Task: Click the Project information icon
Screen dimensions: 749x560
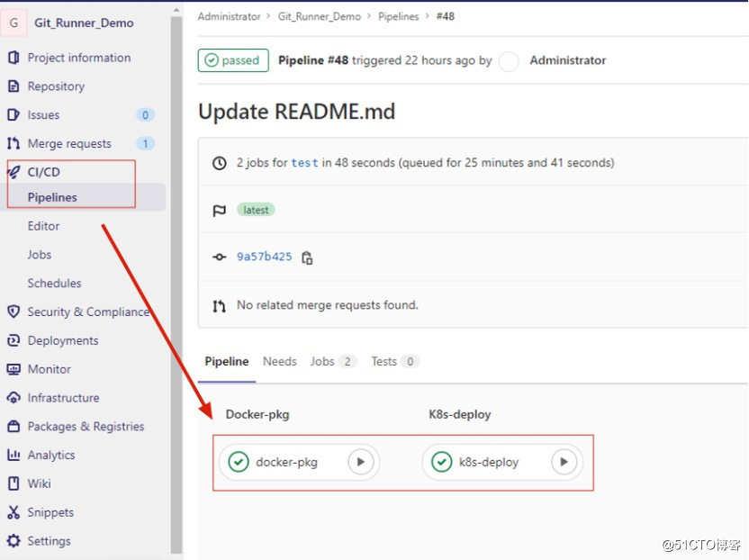Action: pos(14,58)
